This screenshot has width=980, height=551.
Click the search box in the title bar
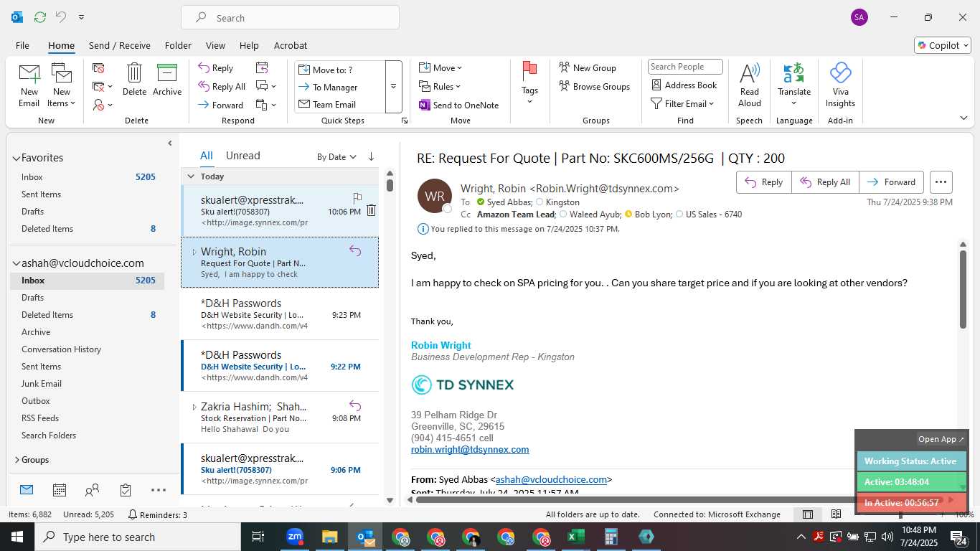(290, 18)
